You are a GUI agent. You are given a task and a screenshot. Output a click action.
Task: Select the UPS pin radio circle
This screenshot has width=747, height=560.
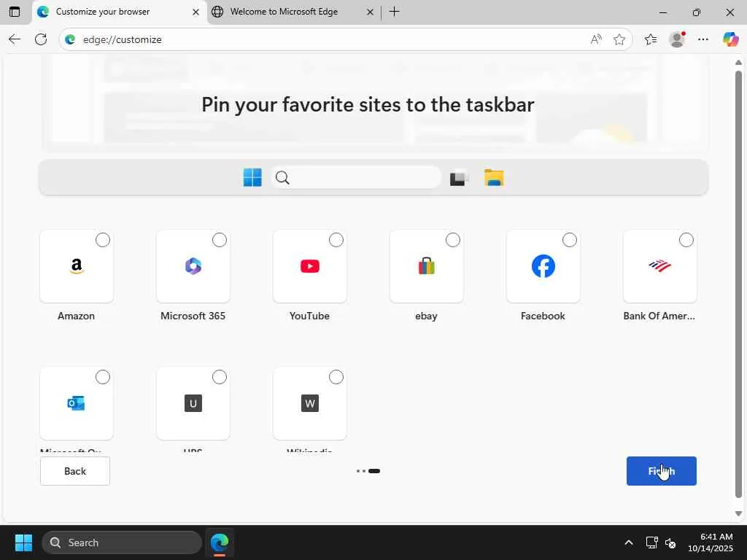(x=219, y=377)
